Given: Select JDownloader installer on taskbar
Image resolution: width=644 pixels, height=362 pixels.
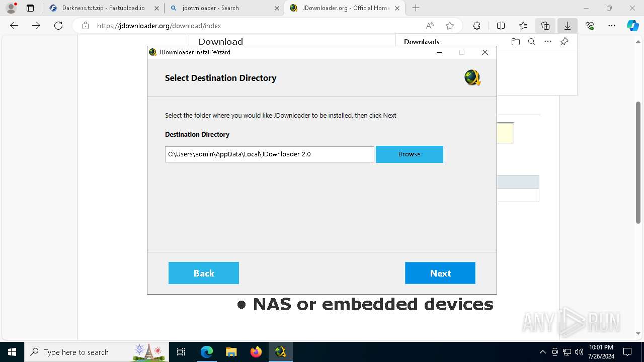Looking at the screenshot, I should coord(280,352).
